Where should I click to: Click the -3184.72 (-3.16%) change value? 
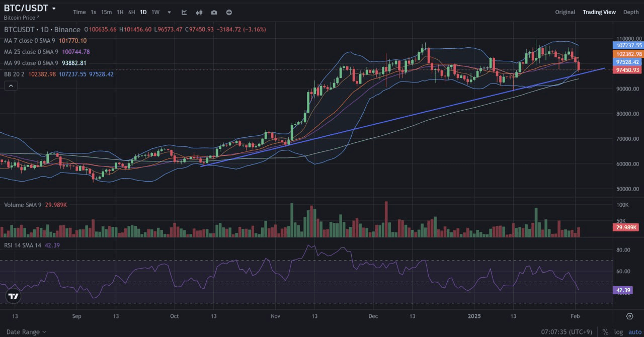(242, 30)
